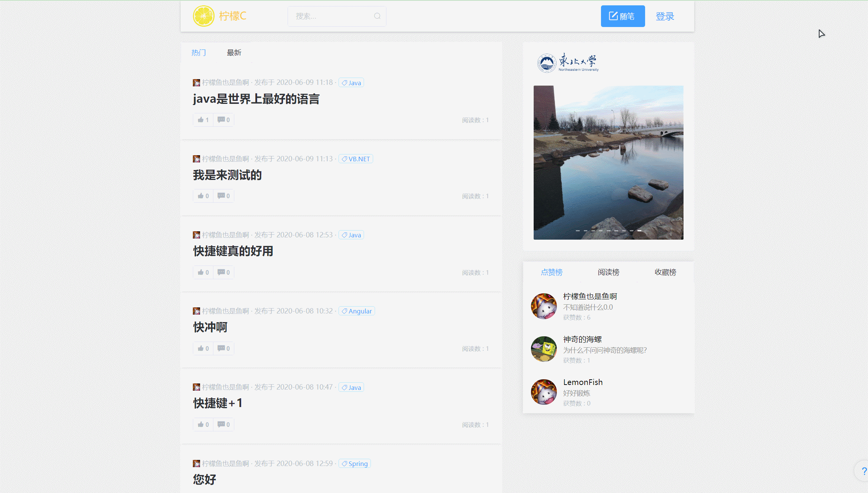Open post 我是来测试的
The width and height of the screenshot is (868, 493).
click(227, 175)
